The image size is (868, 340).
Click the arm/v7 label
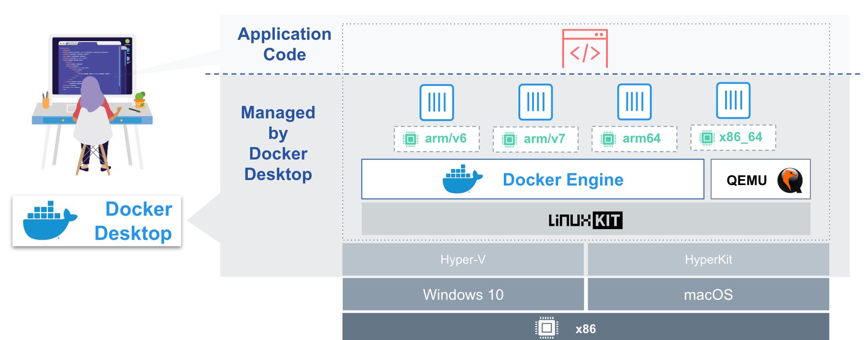point(544,138)
